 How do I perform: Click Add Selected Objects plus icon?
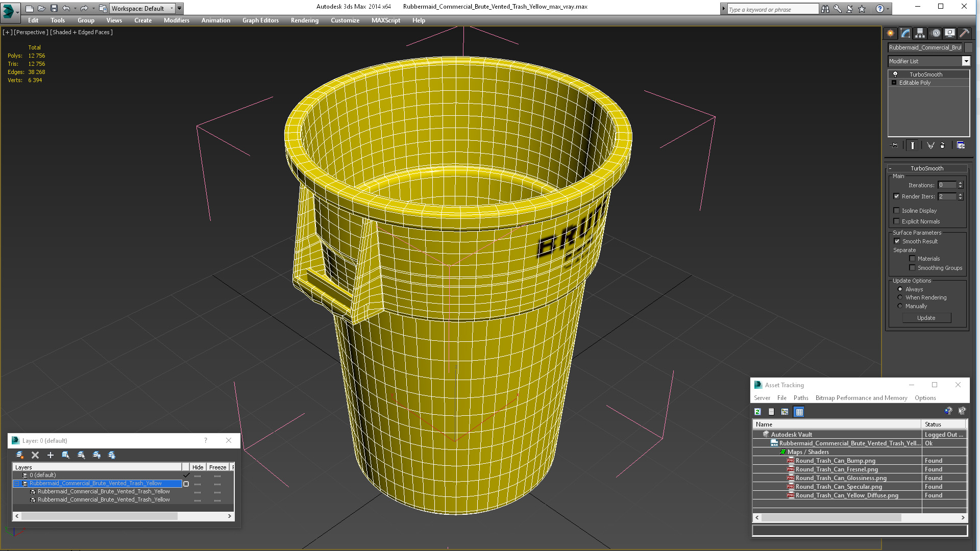pos(51,455)
